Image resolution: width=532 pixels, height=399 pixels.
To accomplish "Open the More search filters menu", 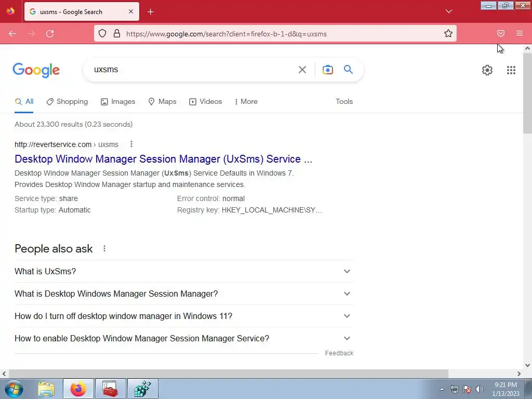I will (x=246, y=101).
